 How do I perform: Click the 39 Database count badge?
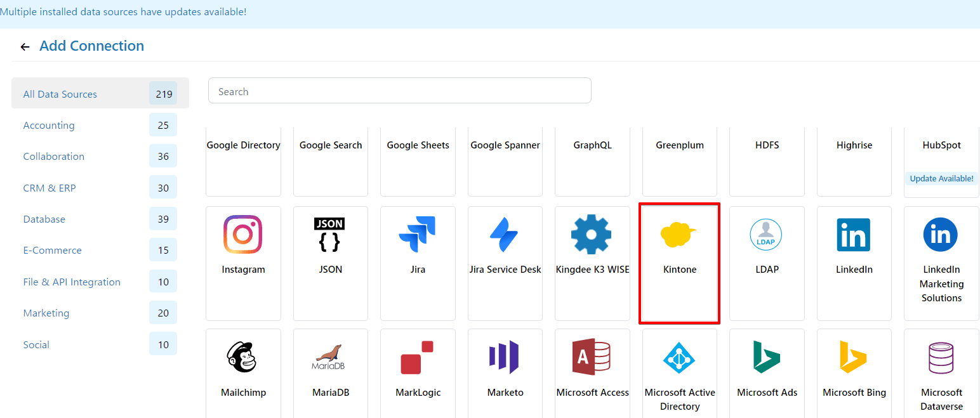click(x=163, y=219)
